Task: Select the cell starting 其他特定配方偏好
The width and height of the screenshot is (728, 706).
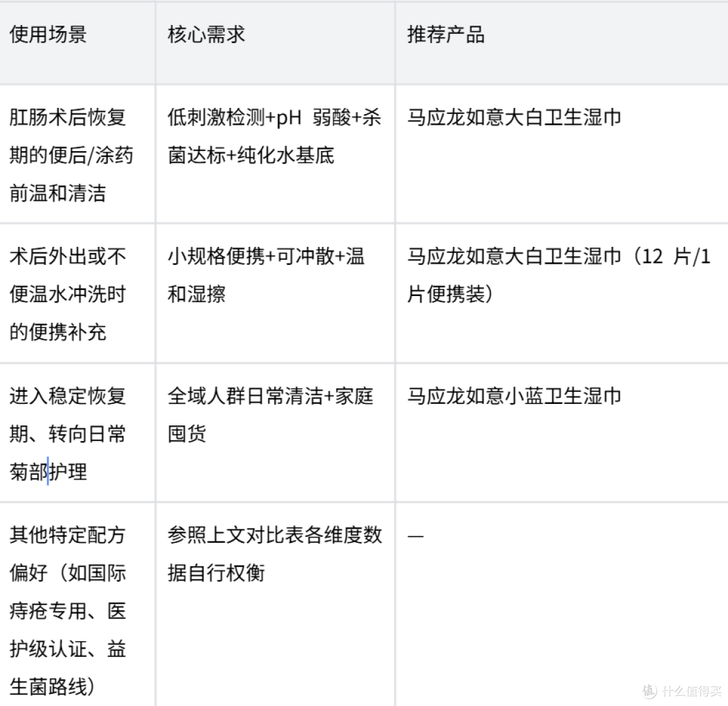Action: [x=77, y=604]
